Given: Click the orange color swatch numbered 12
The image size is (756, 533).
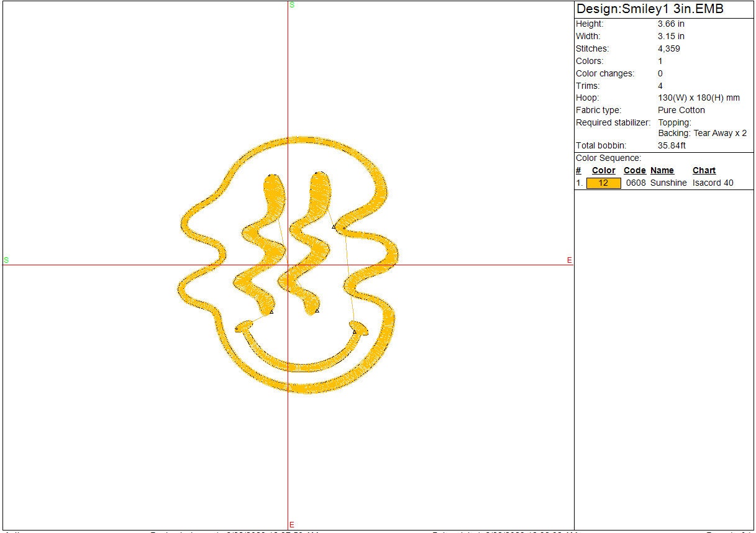Looking at the screenshot, I should coord(603,183).
